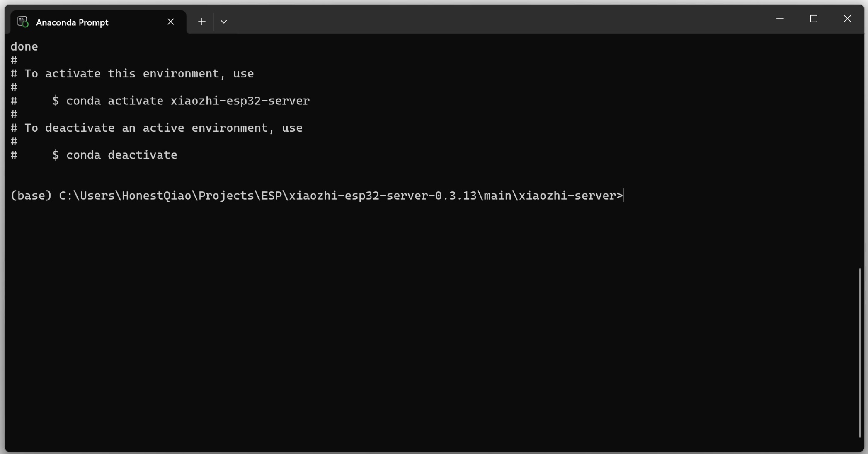The height and width of the screenshot is (454, 868).
Task: Close the Anaconda Prompt tab
Action: point(171,22)
